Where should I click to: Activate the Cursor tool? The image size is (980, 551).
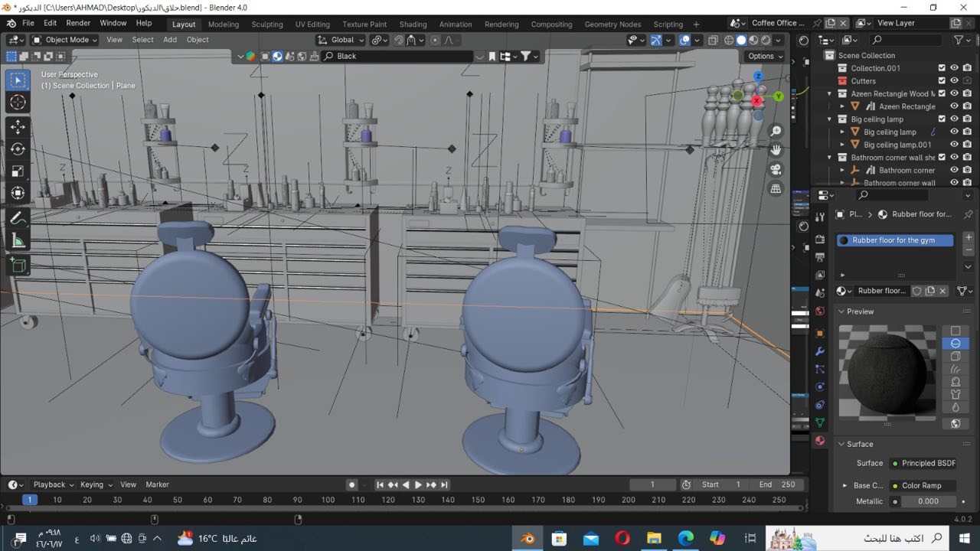pos(18,103)
